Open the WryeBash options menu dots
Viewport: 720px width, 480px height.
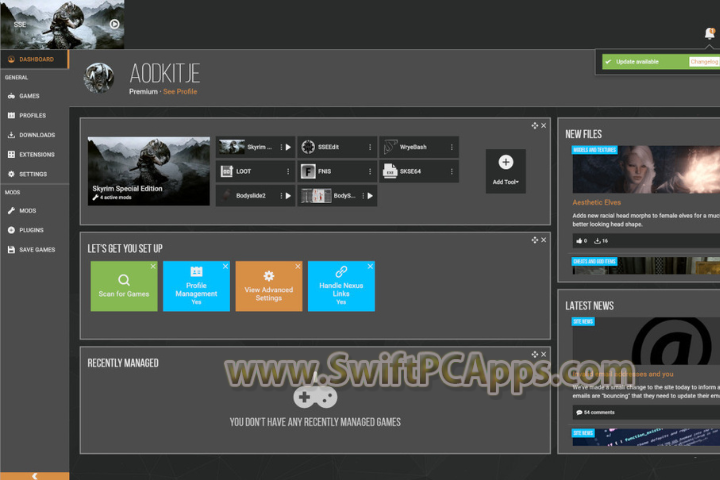(x=451, y=147)
